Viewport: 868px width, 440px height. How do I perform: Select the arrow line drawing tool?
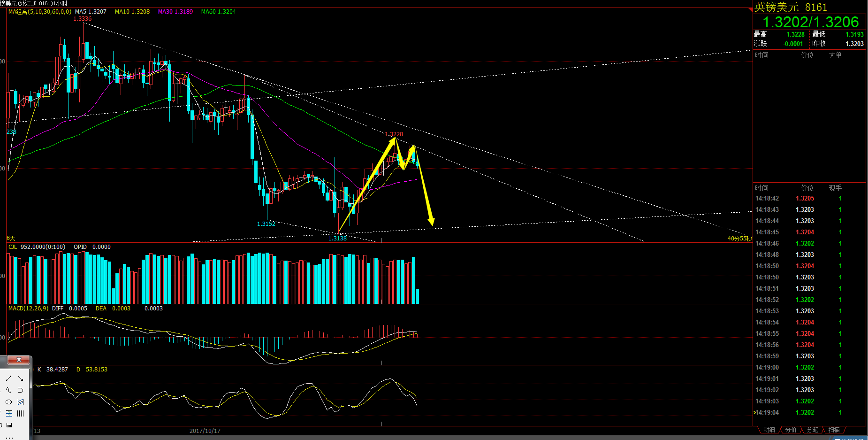(x=20, y=378)
